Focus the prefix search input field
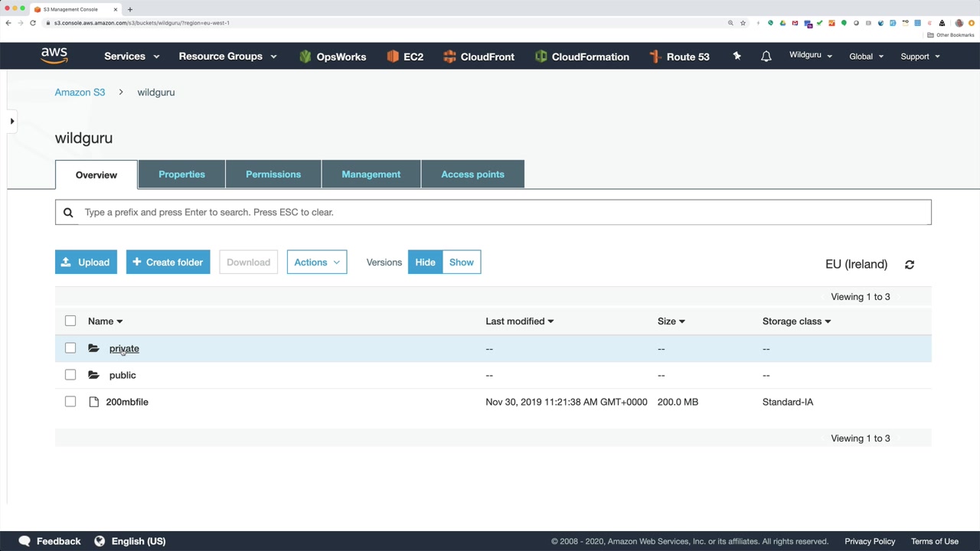 493,213
